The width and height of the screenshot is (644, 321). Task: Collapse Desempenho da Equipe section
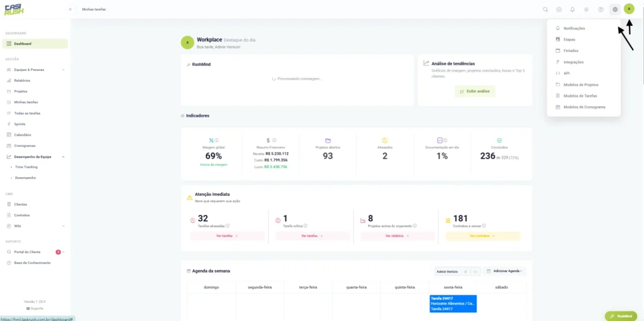click(35, 156)
